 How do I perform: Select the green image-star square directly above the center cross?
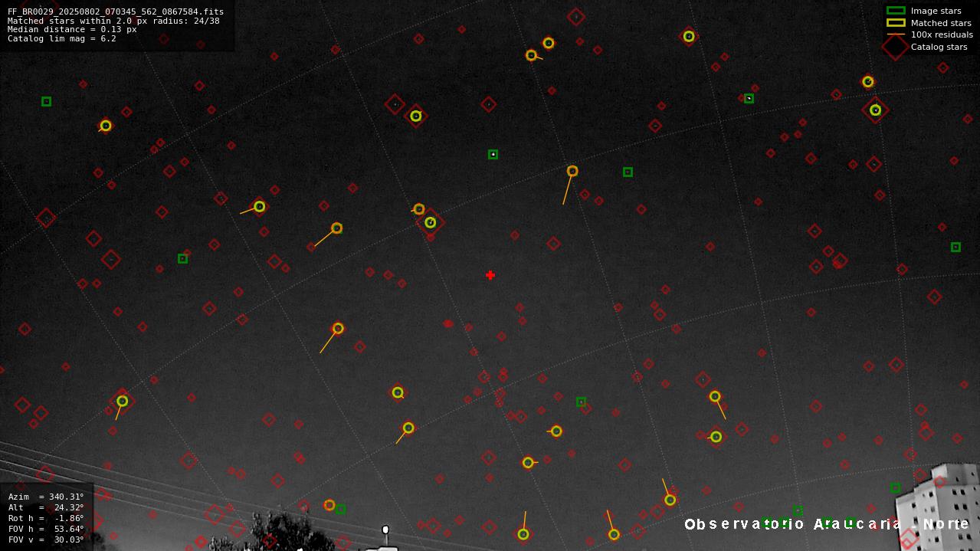pyautogui.click(x=493, y=155)
